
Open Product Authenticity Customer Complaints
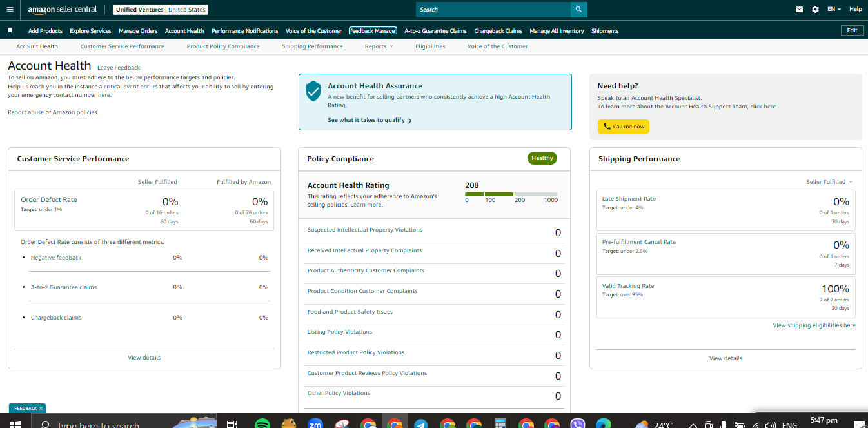click(x=366, y=270)
